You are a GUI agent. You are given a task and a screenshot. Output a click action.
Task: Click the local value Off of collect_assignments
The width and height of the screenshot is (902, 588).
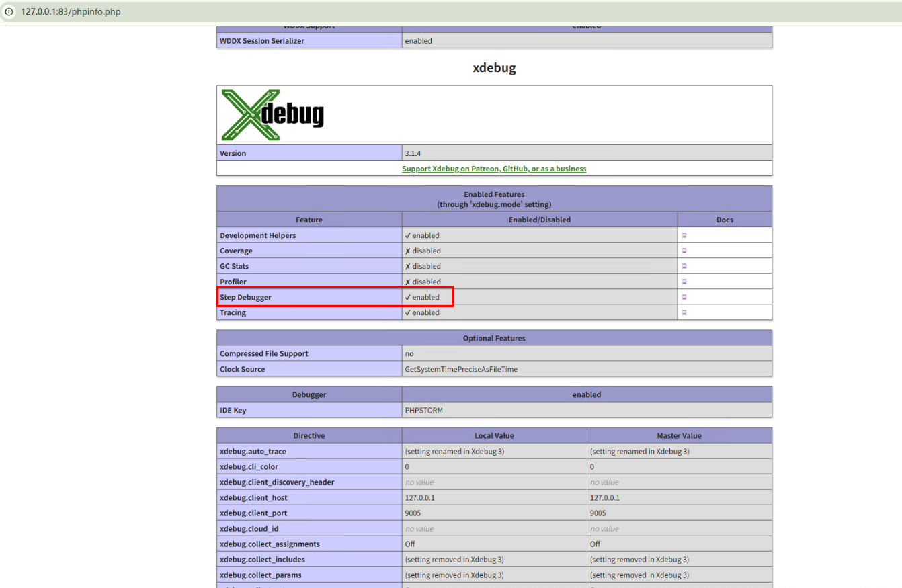[410, 544]
